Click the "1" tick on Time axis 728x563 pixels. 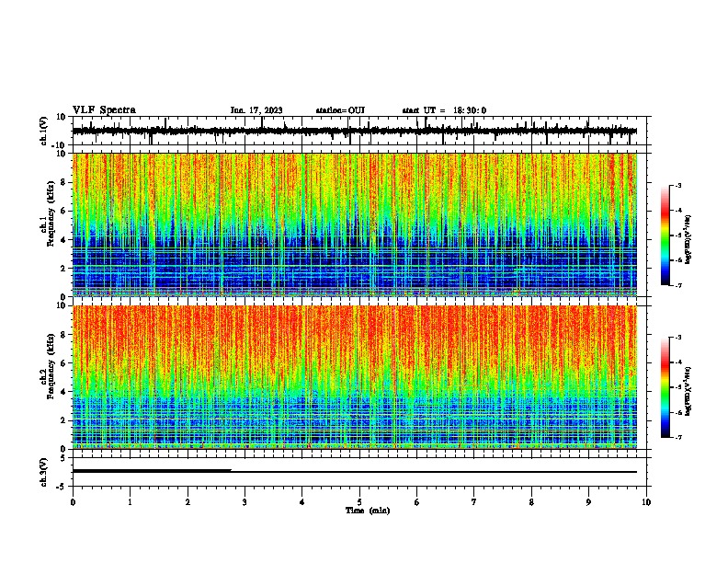pyautogui.click(x=130, y=502)
